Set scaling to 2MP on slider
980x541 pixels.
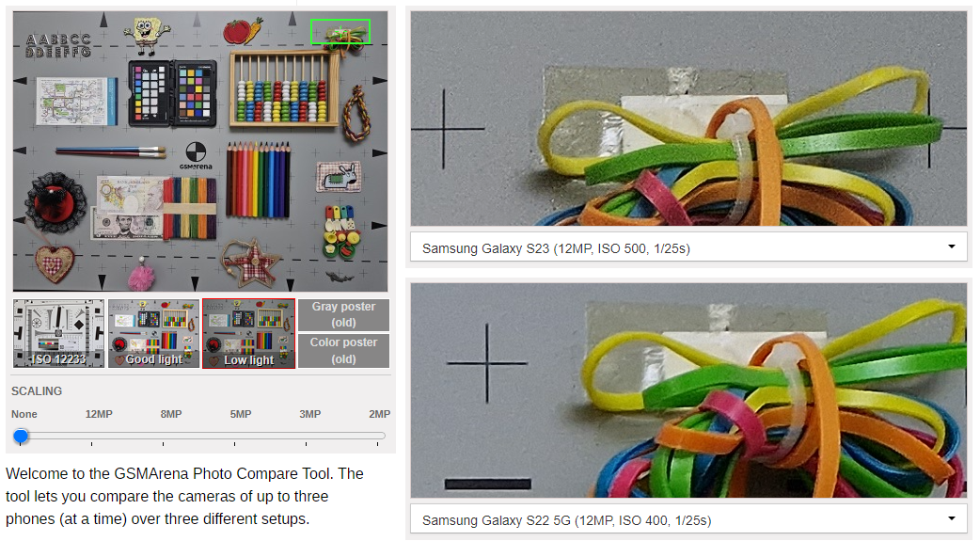[377, 436]
